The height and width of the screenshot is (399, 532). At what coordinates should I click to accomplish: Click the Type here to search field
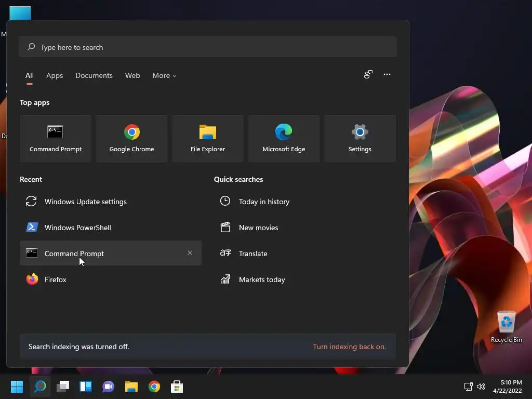208,47
